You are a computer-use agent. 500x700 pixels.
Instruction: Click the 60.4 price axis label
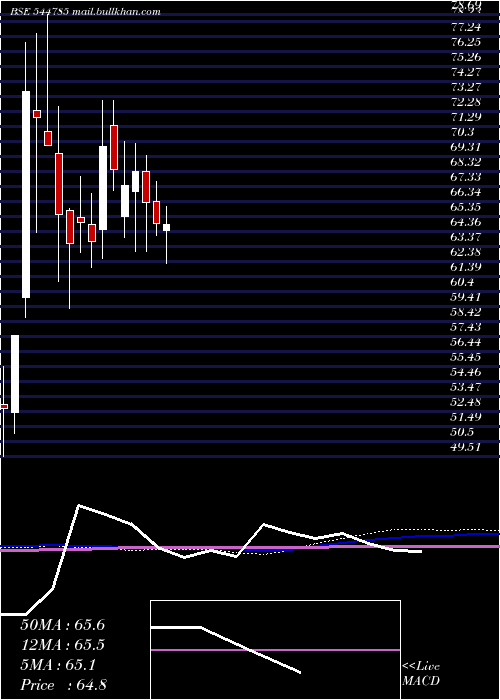click(x=462, y=282)
